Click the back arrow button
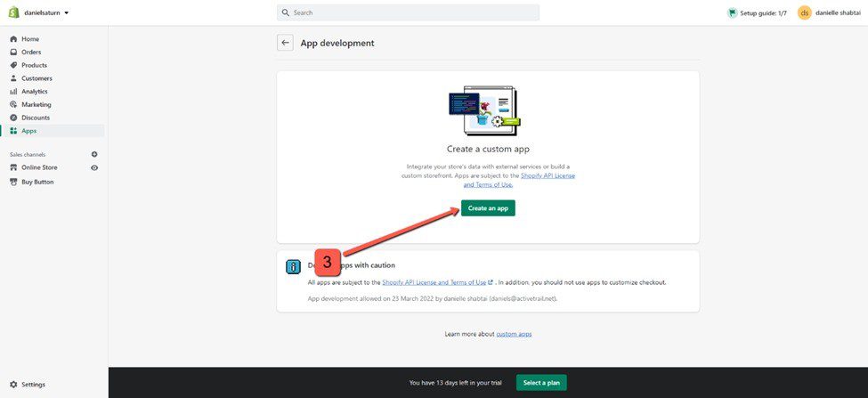The height and width of the screenshot is (398, 868). (x=285, y=43)
